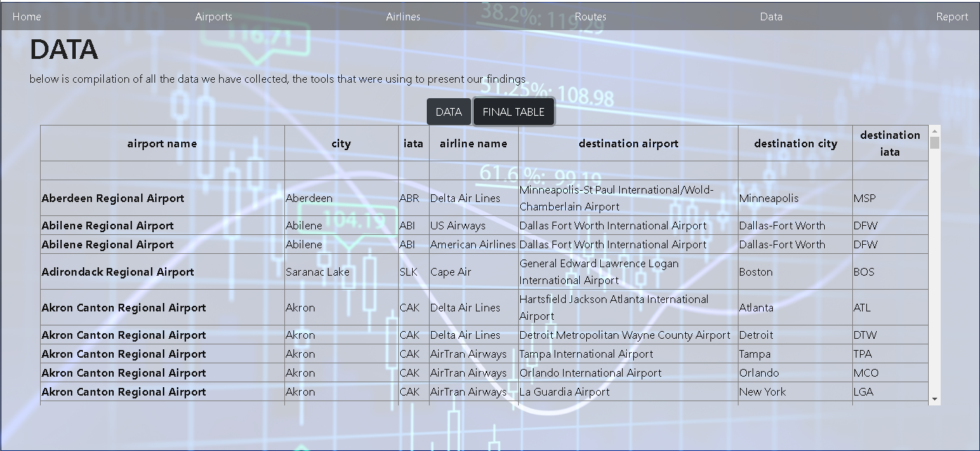Click the Boston destination city cell
This screenshot has height=451, width=980.
click(x=795, y=271)
